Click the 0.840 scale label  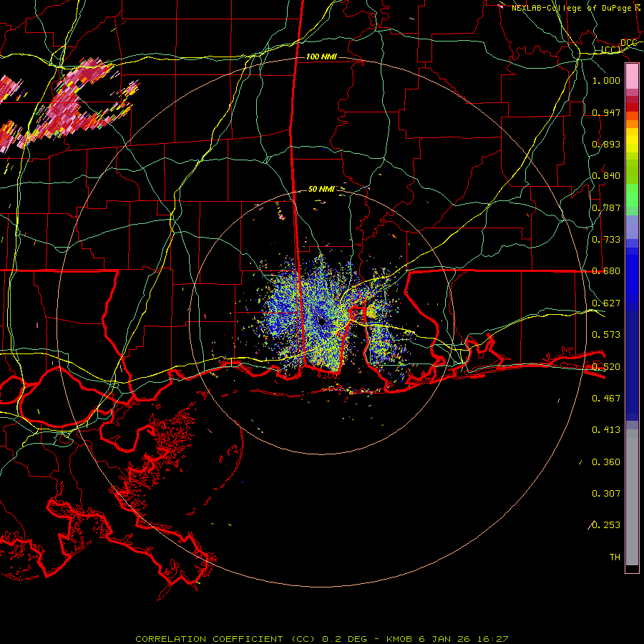(x=606, y=176)
